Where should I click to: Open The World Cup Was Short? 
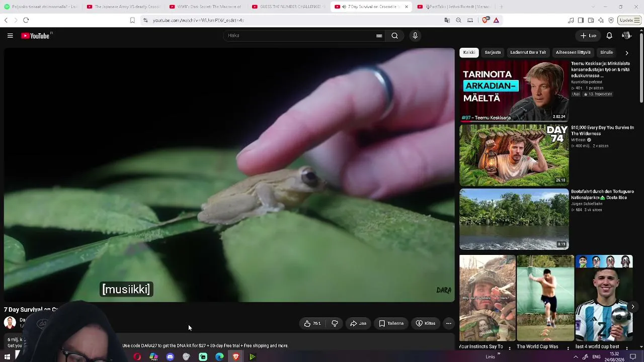(x=545, y=298)
